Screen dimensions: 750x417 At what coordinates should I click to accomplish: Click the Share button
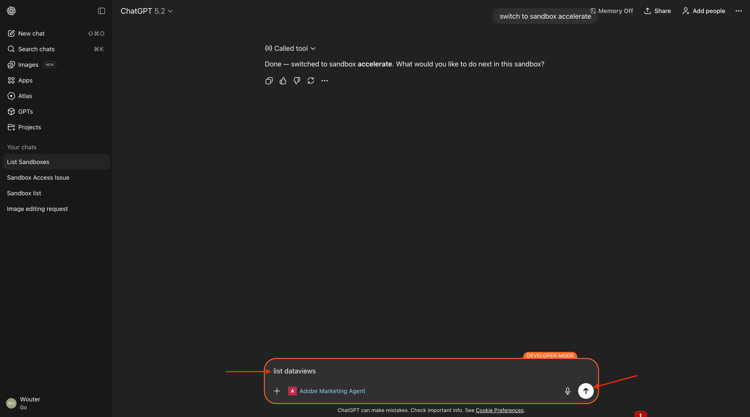click(x=657, y=11)
